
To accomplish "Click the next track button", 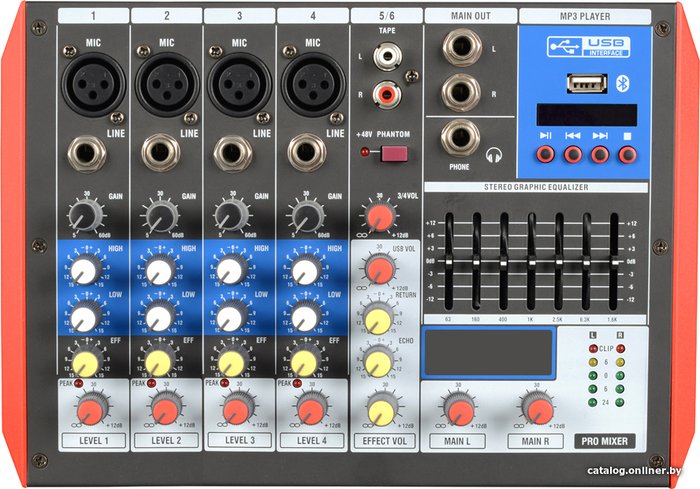I will tap(600, 155).
